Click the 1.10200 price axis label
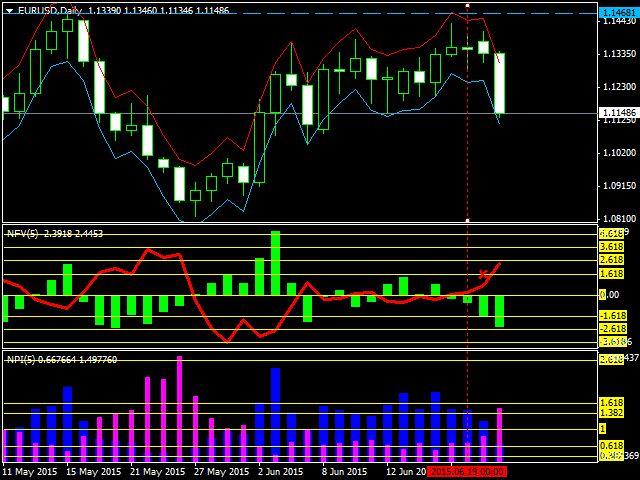Screen dimensions: 640x480 [x=619, y=153]
